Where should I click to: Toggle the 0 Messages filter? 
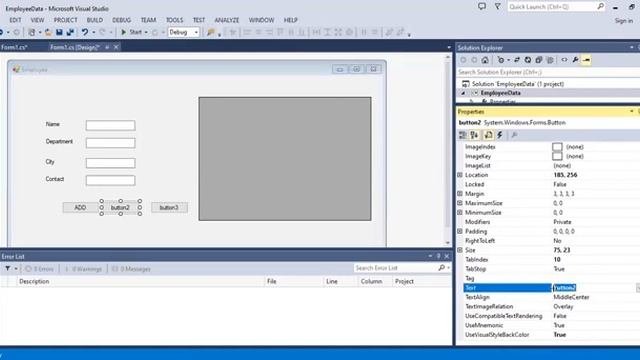[x=131, y=269]
